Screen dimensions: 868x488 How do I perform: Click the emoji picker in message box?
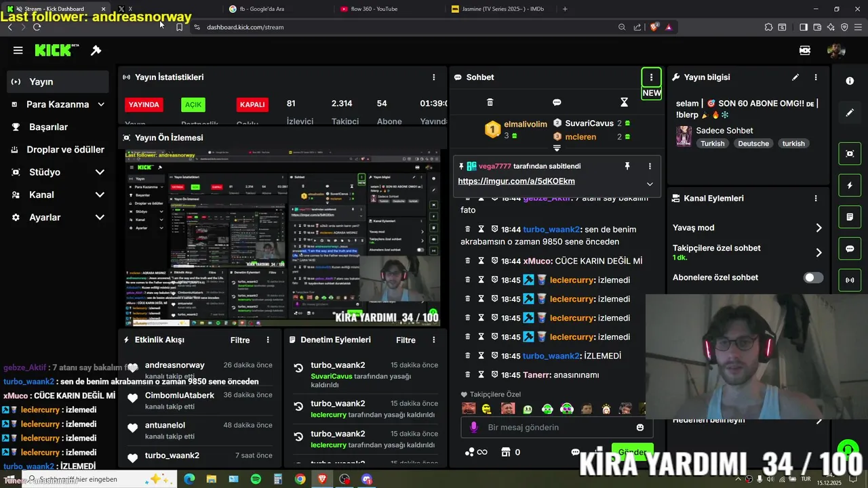pos(640,428)
